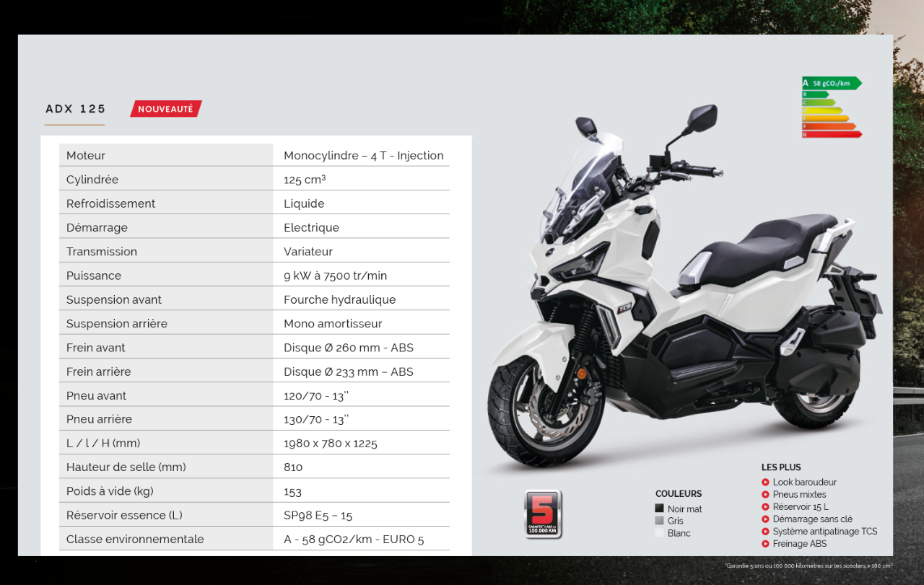Click the ADX 125 model title
924x585 pixels.
(x=76, y=109)
